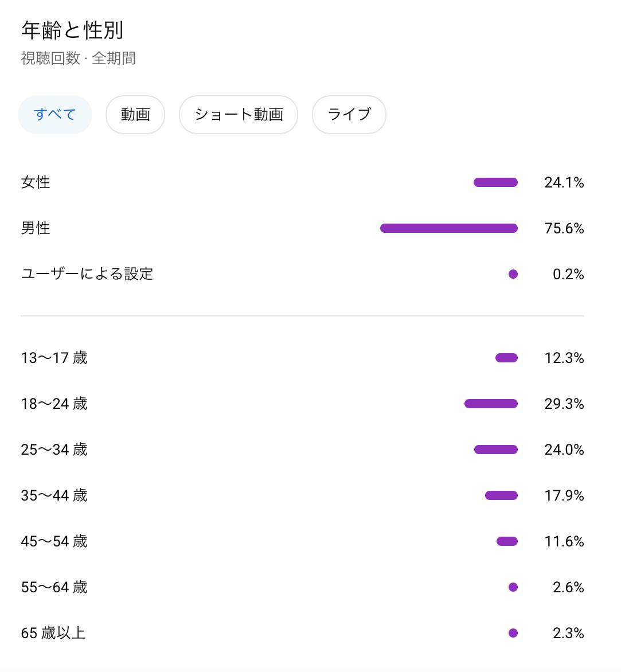Click the 45〜54 歳 bar
Viewport: 621px width, 672px height.
tap(507, 542)
